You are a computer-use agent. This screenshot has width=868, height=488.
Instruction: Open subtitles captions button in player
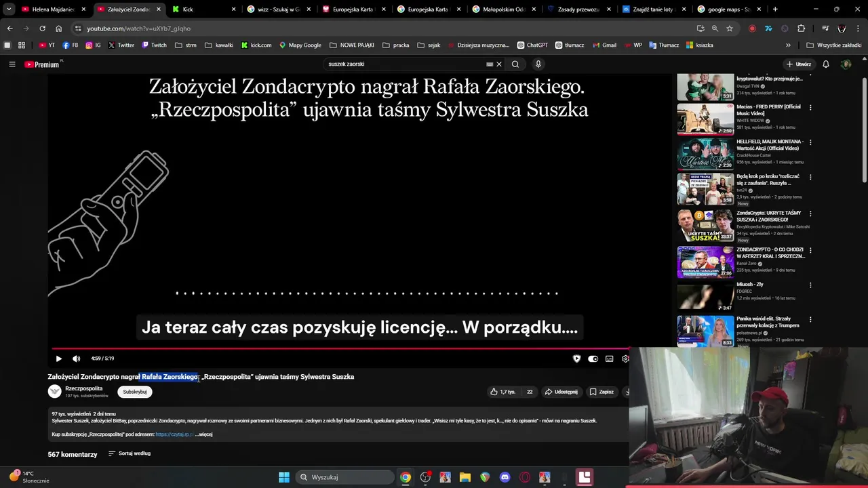(609, 359)
